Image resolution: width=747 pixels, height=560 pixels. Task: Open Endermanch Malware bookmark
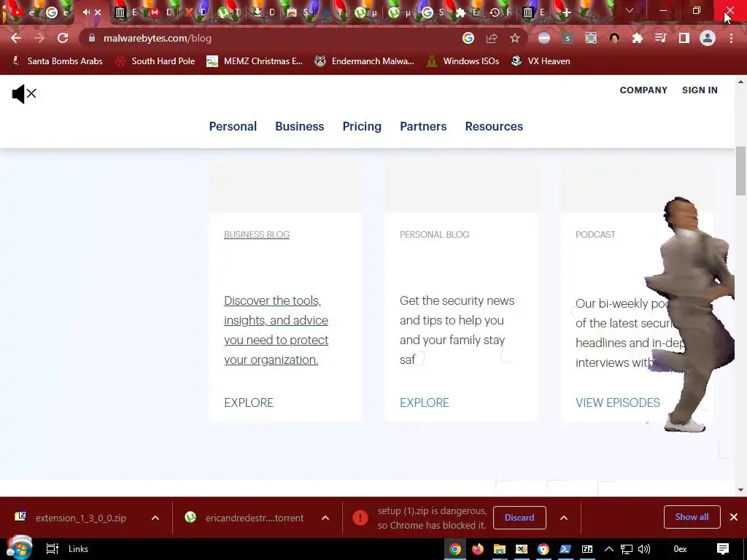(364, 61)
